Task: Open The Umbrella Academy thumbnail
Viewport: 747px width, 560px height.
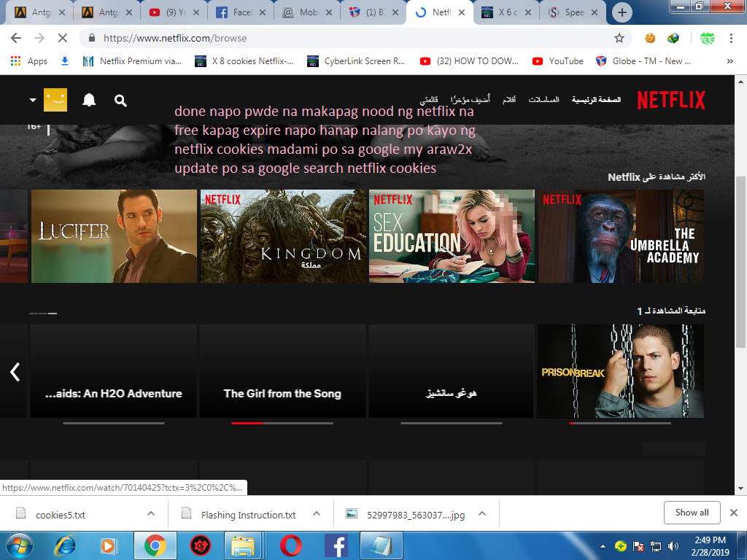Action: pyautogui.click(x=622, y=236)
